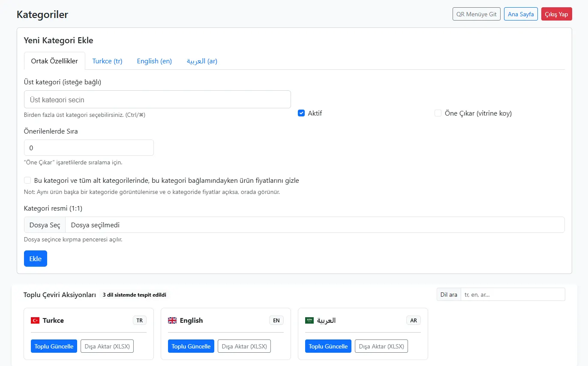
Task: Click the Çıkış Yap button
Action: pyautogui.click(x=556, y=14)
